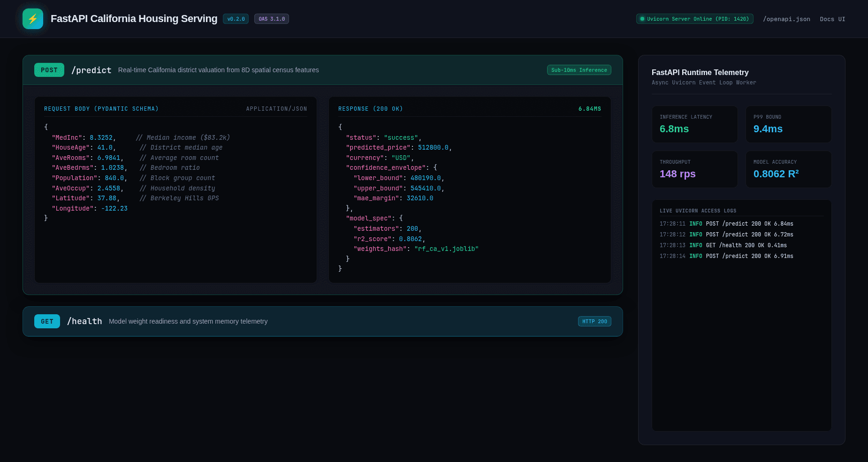
Task: Select the Latitude value 37.88
Action: [x=107, y=198]
